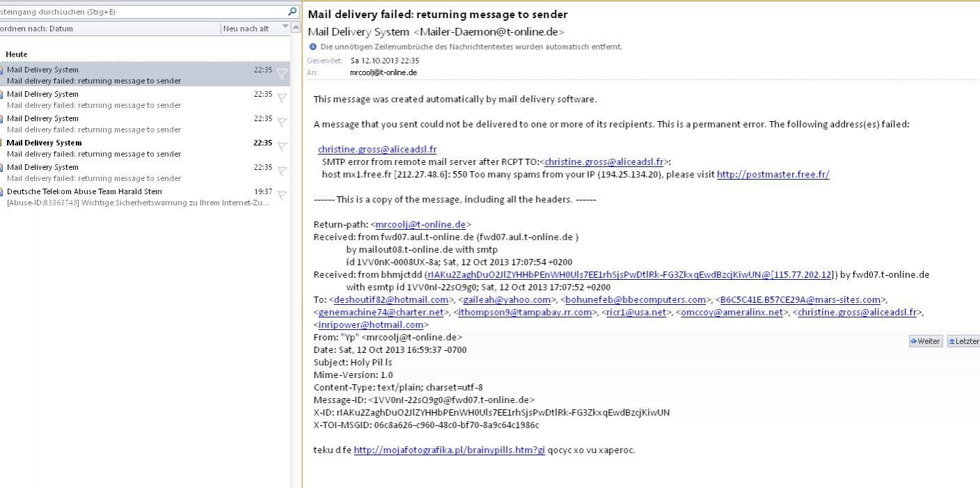Flag the unread bold Mail Delivery System message
Screen dimensions: 980x488
pyautogui.click(x=282, y=147)
